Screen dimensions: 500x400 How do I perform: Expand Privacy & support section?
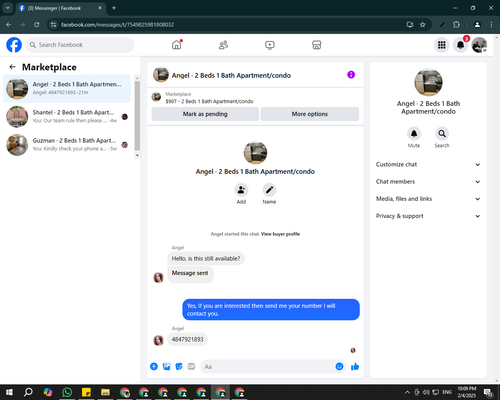(x=428, y=216)
